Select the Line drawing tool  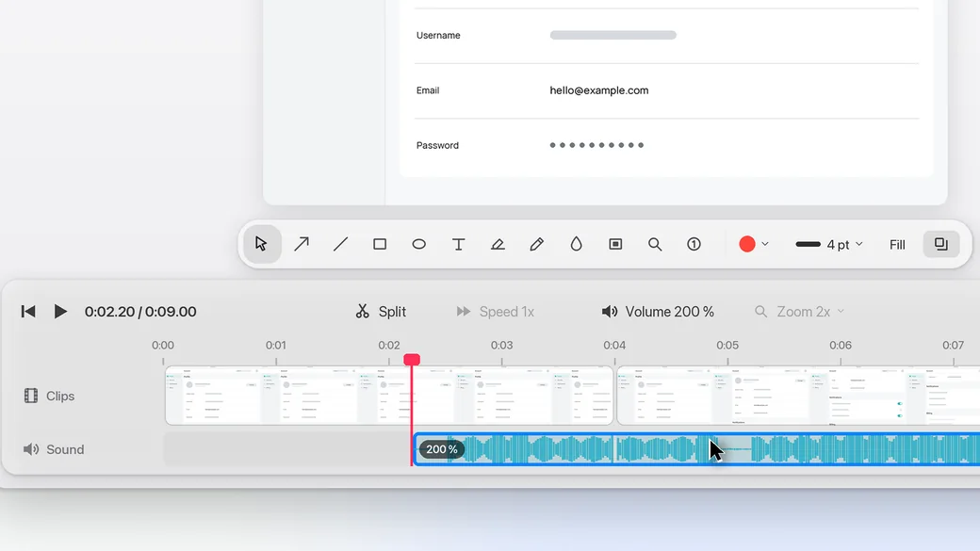coord(340,244)
